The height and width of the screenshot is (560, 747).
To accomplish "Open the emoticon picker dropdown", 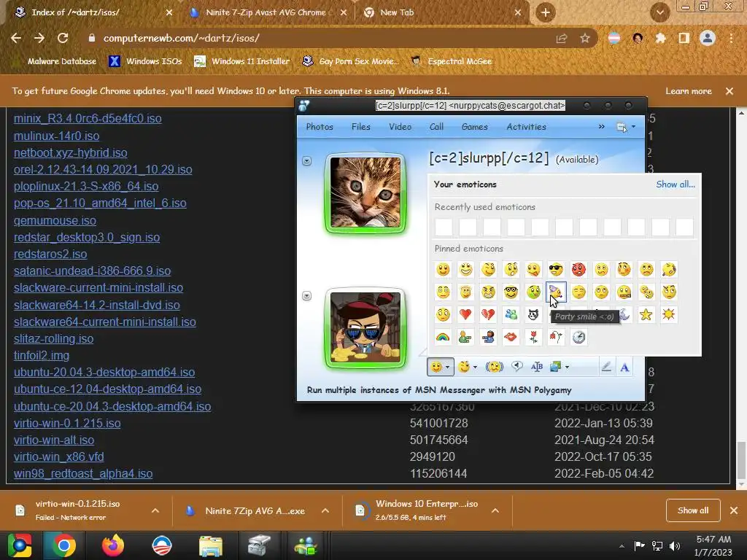I will coord(440,367).
